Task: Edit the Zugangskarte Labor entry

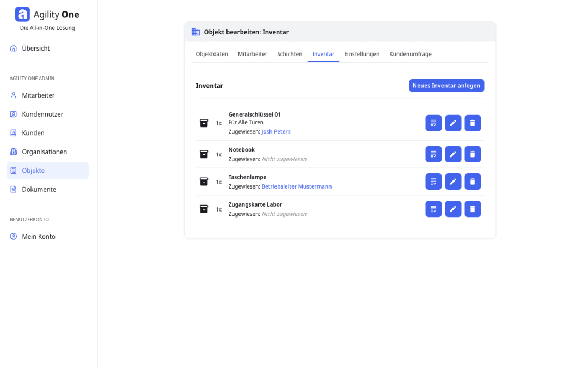Action: click(x=453, y=209)
